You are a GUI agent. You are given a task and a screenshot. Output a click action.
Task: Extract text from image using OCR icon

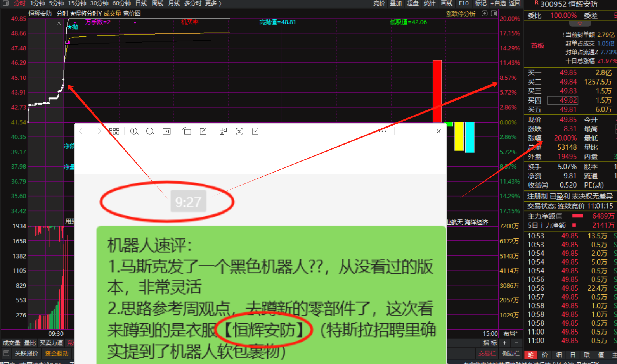coord(239,131)
